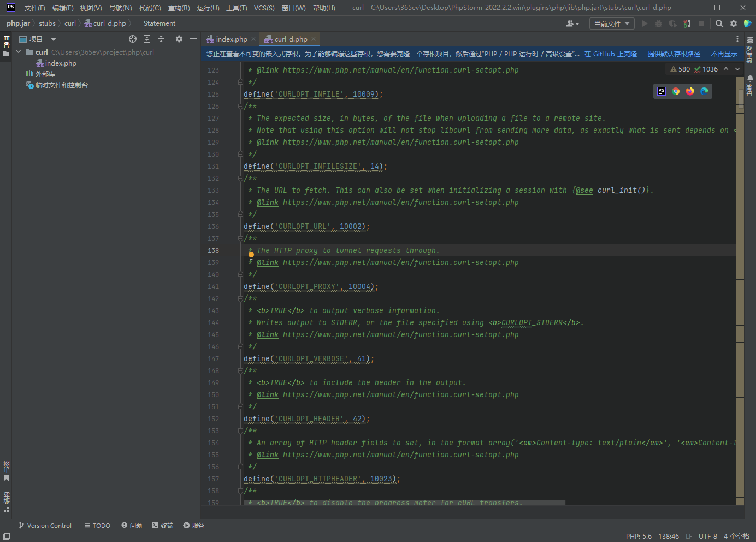756x542 pixels.
Task: Open IDE settings gear in toolbar
Action: (x=734, y=23)
